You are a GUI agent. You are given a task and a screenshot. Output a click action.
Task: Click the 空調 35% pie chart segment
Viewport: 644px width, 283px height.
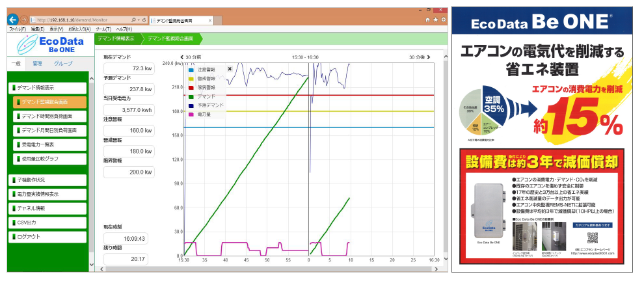click(494, 104)
